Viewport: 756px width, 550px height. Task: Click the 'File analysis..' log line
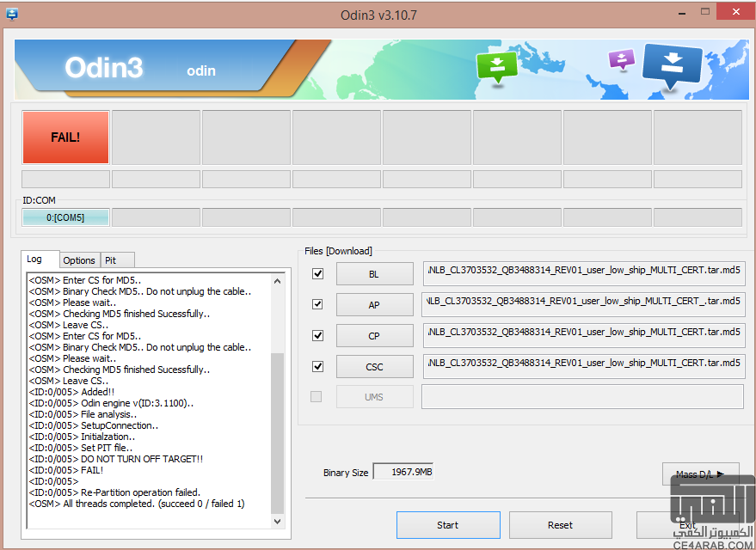[83, 414]
